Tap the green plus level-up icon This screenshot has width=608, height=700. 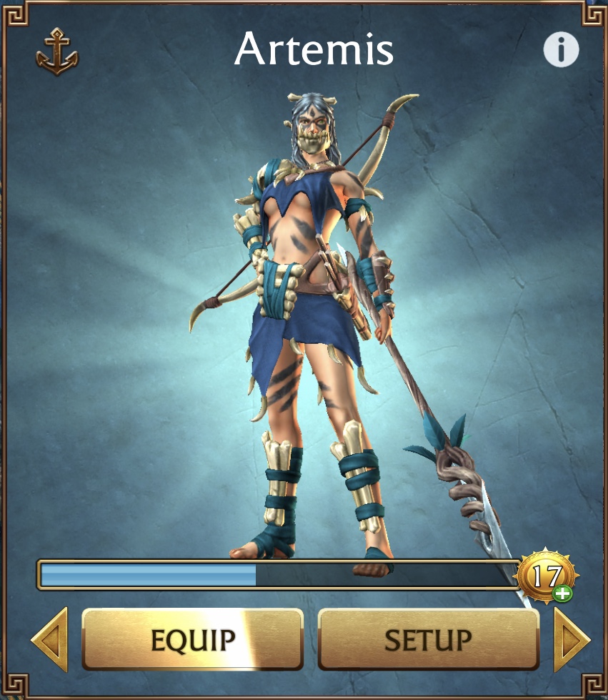coord(562,593)
